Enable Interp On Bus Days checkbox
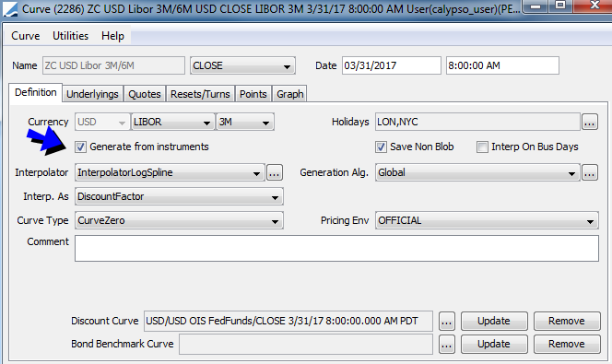Image resolution: width=612 pixels, height=364 pixels. pyautogui.click(x=482, y=147)
